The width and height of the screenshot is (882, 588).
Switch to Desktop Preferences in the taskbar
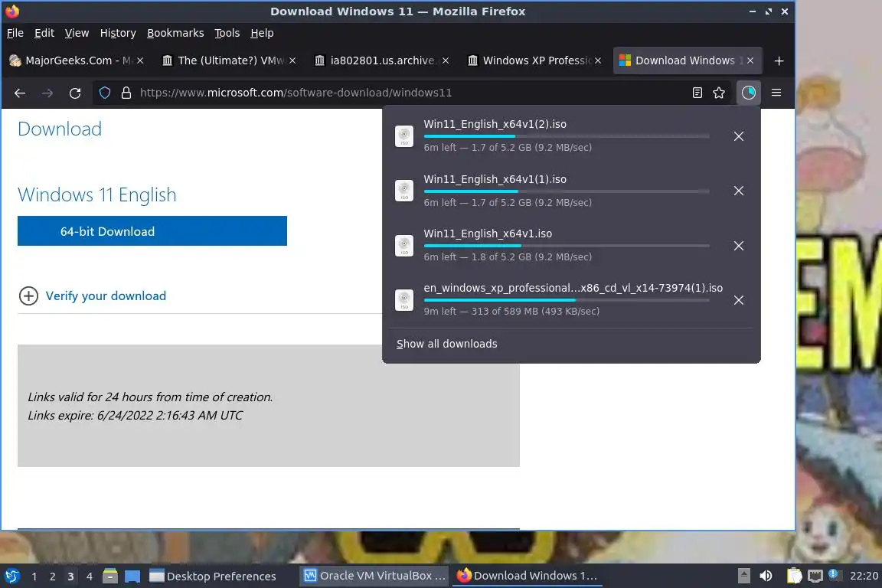(213, 577)
